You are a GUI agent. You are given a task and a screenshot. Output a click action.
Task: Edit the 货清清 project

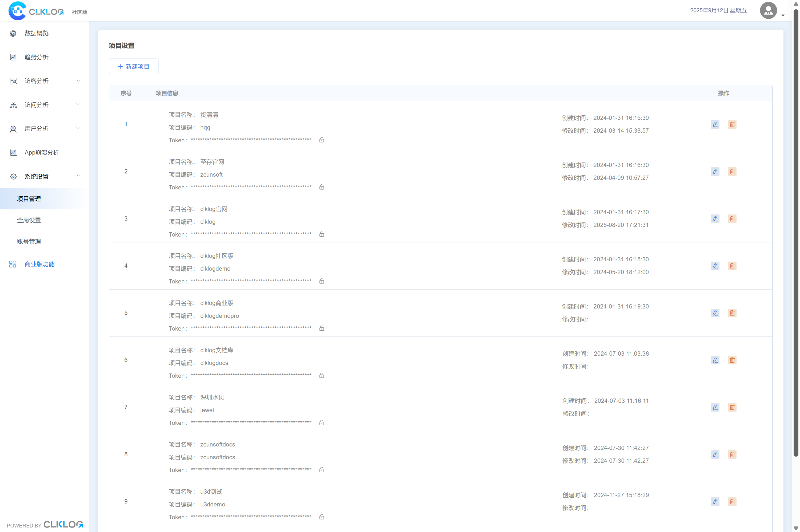coord(715,124)
